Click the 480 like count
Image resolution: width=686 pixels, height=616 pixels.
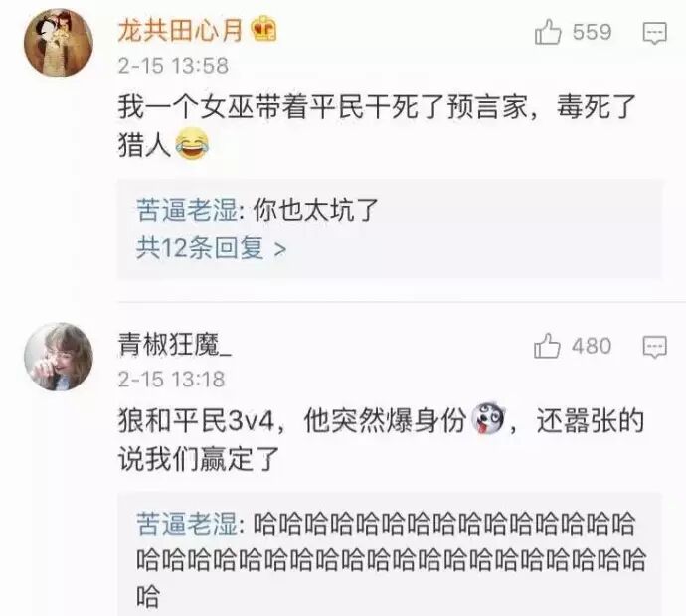coord(592,347)
